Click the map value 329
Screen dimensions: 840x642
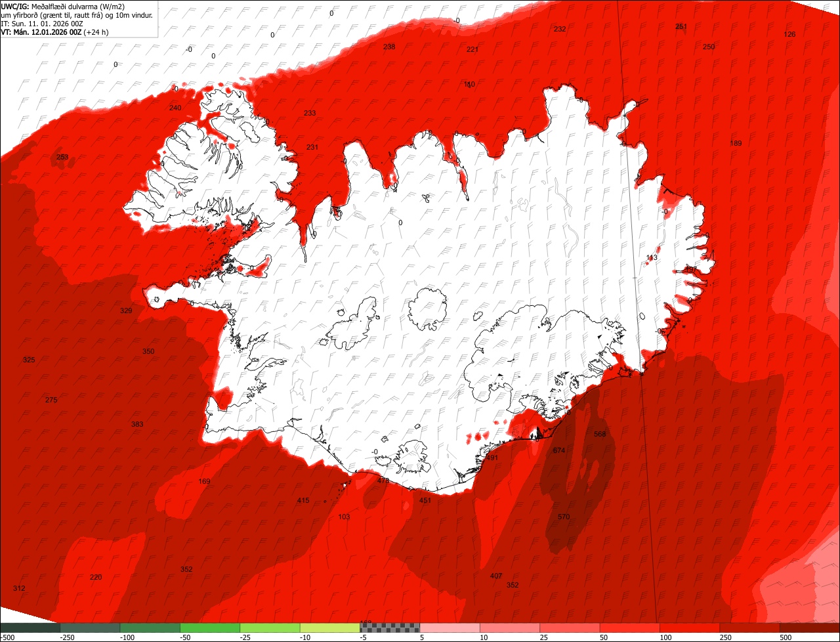point(126,310)
